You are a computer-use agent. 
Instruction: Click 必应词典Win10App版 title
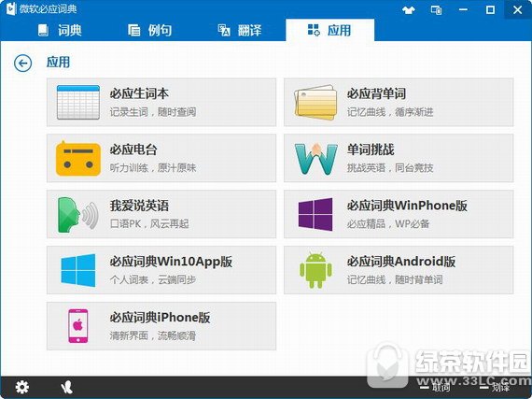(x=171, y=262)
